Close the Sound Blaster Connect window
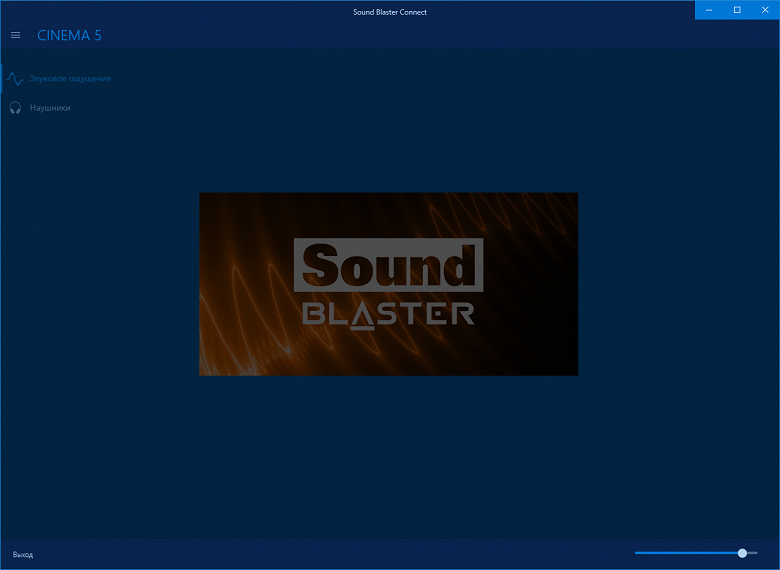The width and height of the screenshot is (780, 570). (x=765, y=10)
